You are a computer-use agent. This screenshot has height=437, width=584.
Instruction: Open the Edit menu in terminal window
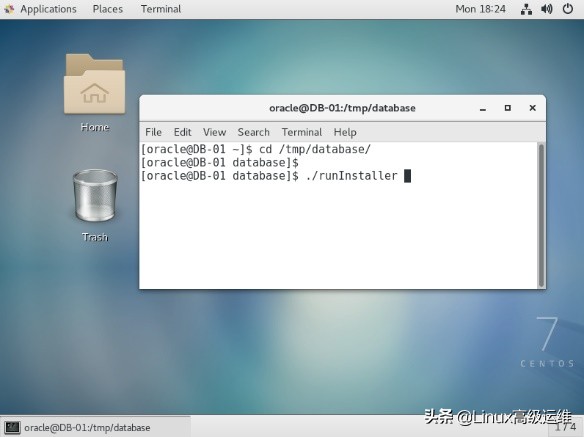[x=182, y=132]
